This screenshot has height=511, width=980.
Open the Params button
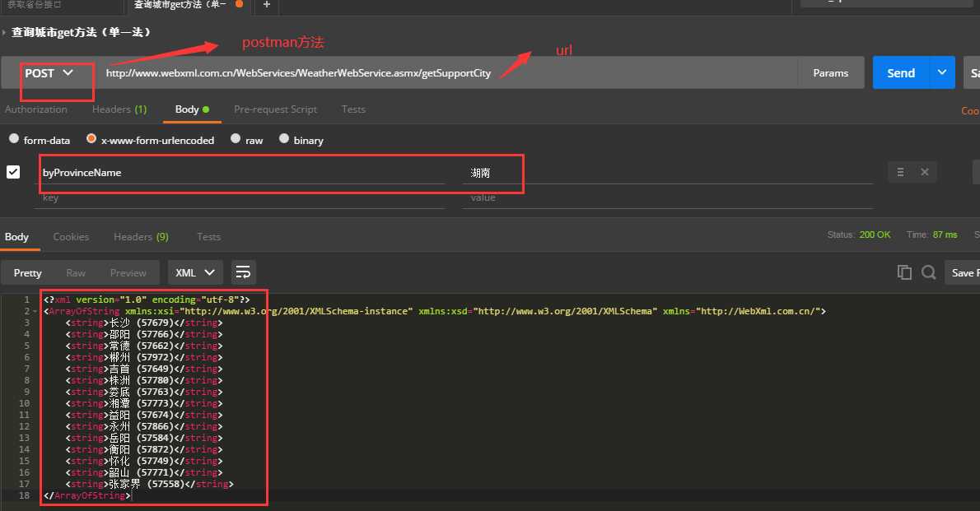[x=831, y=72]
